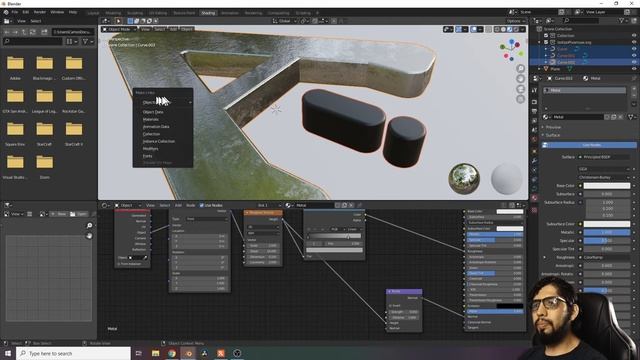
Task: Click the taskbar search box
Action: pyautogui.click(x=73, y=353)
